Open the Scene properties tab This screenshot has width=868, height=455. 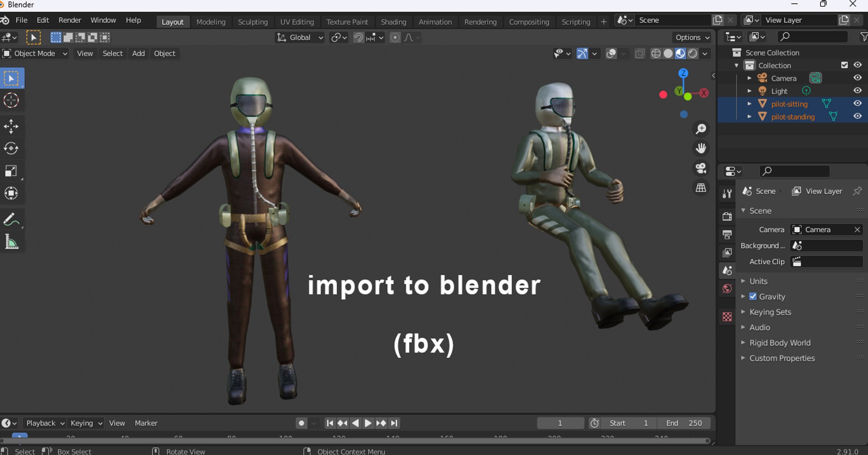click(x=727, y=271)
